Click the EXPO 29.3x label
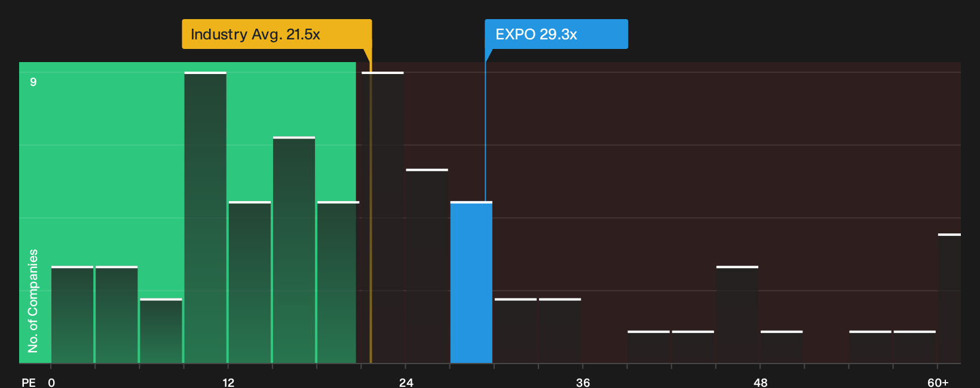This screenshot has width=980, height=388. tap(556, 34)
